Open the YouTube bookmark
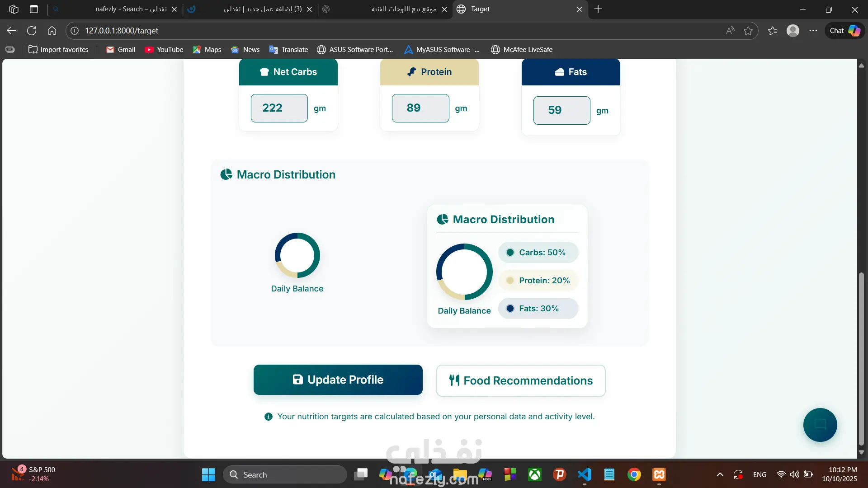 [164, 50]
